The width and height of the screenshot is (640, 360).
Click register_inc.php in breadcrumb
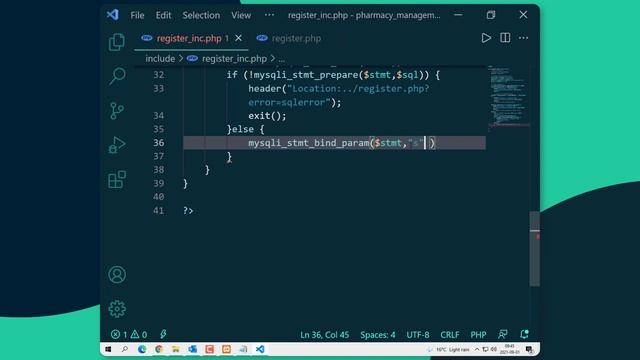click(x=234, y=58)
